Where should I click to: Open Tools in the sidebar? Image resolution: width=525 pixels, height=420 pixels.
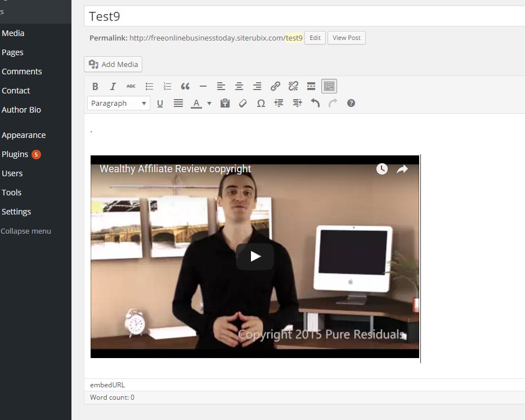(11, 192)
